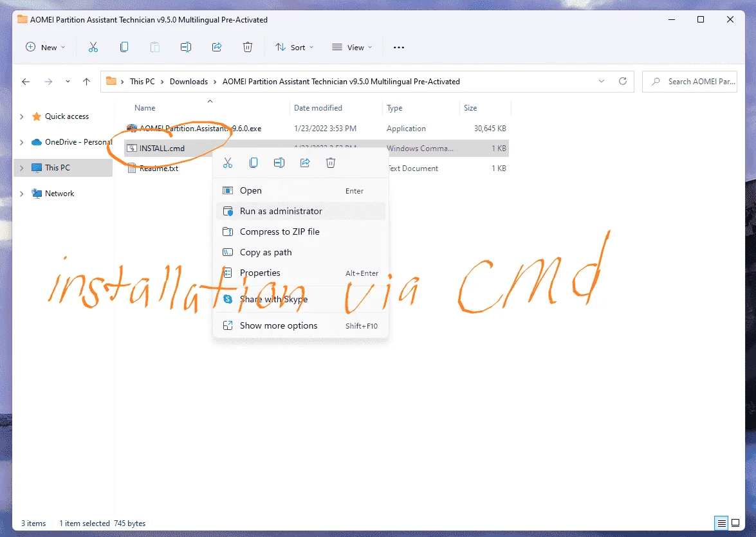Open the View dropdown menu
Image resolution: width=756 pixels, height=537 pixels.
pyautogui.click(x=352, y=47)
